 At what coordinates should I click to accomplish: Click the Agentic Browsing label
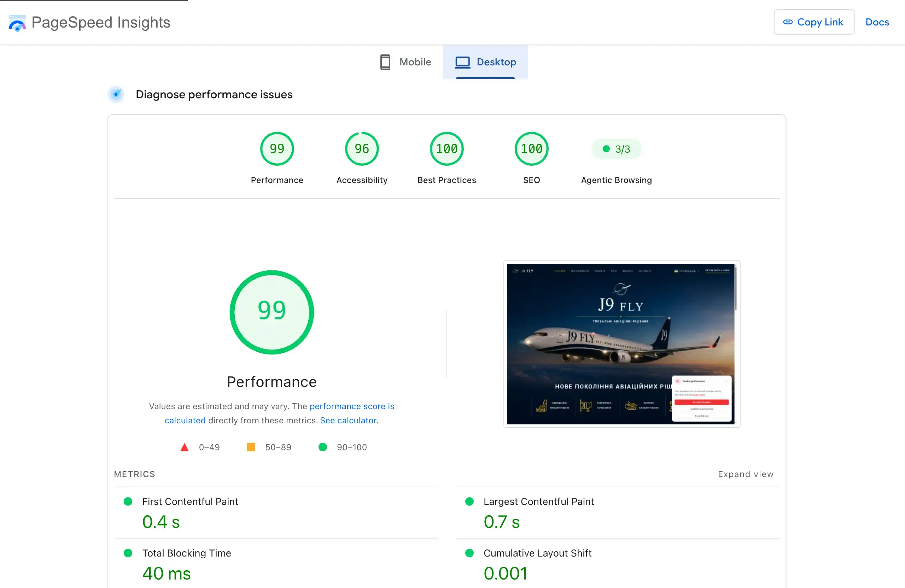(616, 180)
